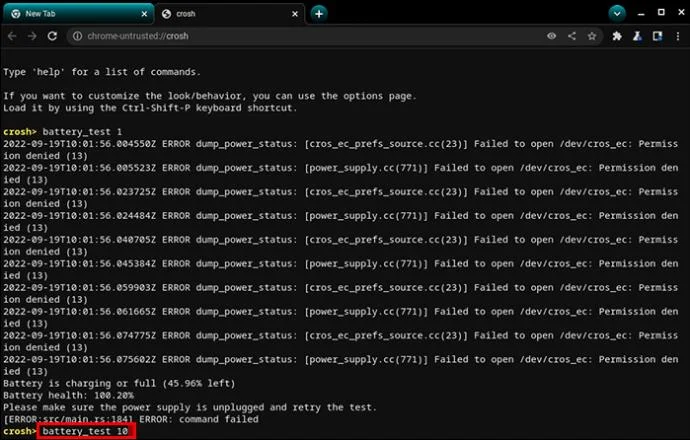
Task: Click 'Type help for a list of commands' line
Action: point(102,72)
